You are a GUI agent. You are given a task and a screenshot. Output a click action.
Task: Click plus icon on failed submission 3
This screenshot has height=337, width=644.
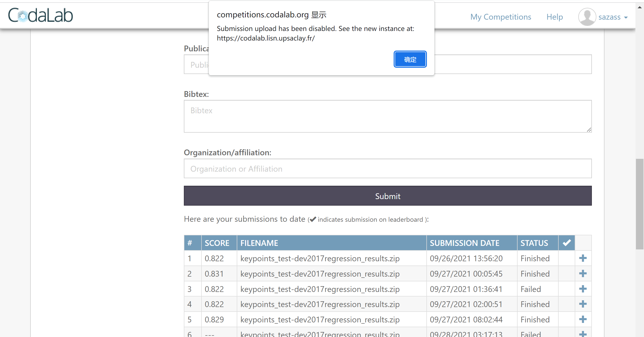coord(583,289)
